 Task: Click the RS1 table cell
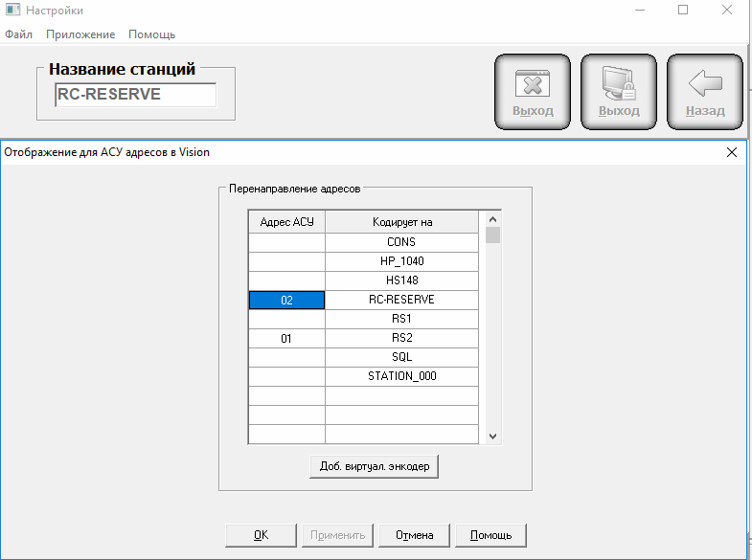pyautogui.click(x=402, y=319)
